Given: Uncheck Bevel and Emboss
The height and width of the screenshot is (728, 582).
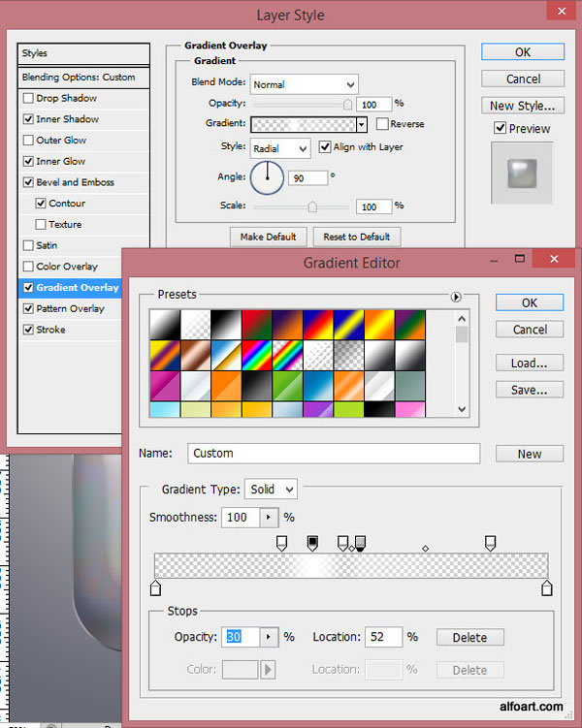Looking at the screenshot, I should 28,182.
